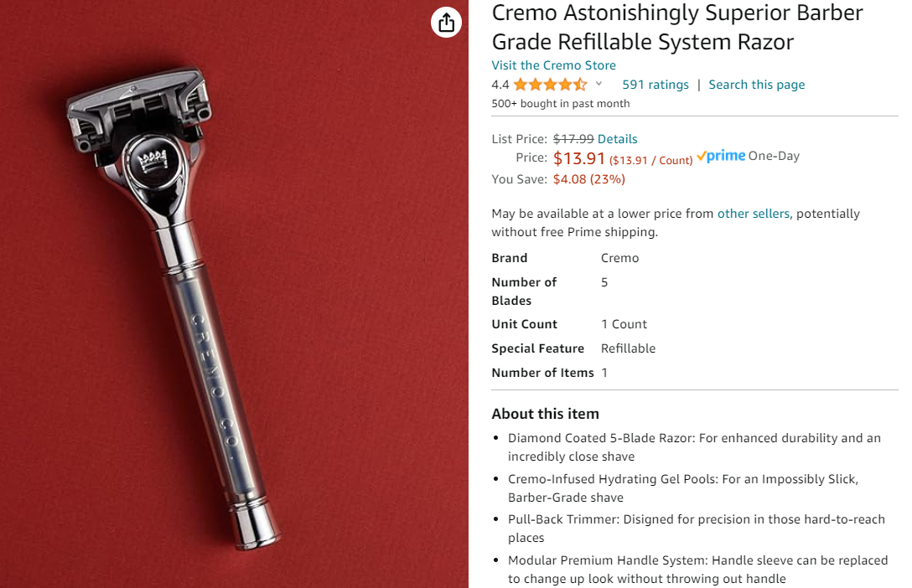
Task: Click the Refillable special feature value
Action: click(628, 348)
